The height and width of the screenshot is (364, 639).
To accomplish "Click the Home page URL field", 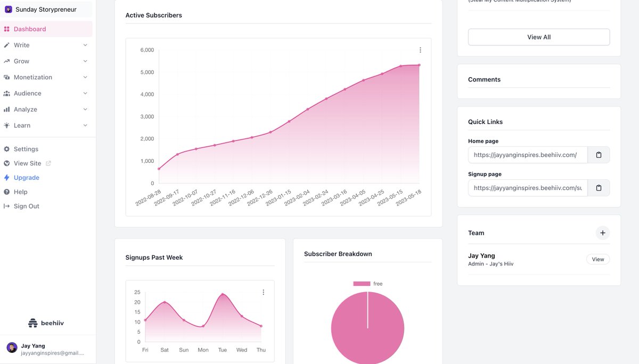I will click(528, 155).
